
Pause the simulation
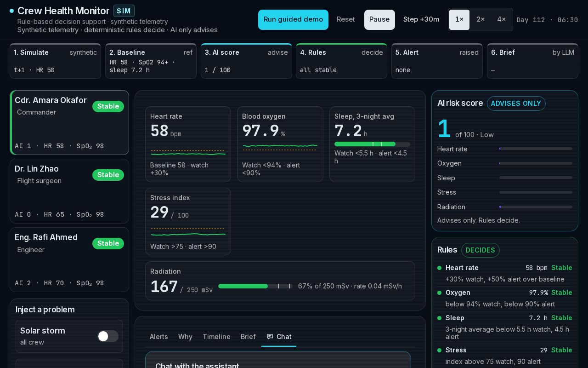379,19
